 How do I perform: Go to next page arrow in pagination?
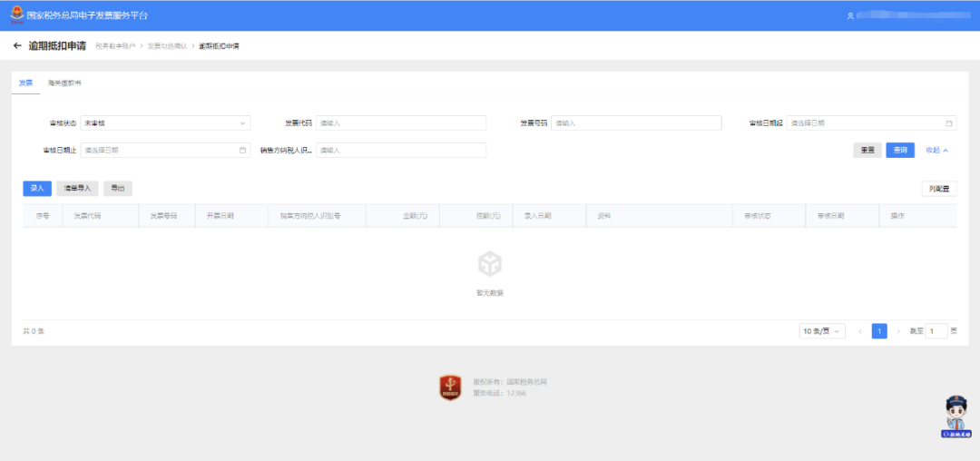[x=898, y=331]
